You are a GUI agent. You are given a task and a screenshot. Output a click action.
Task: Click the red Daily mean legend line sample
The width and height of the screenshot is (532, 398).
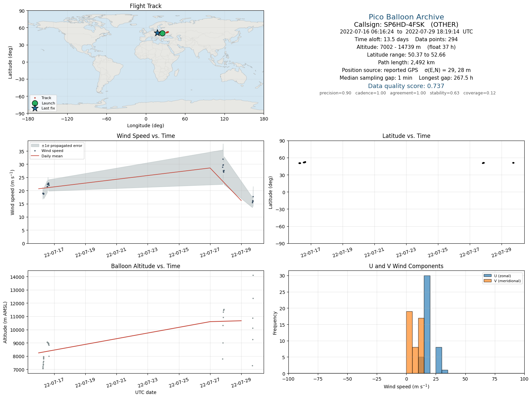tap(35, 156)
